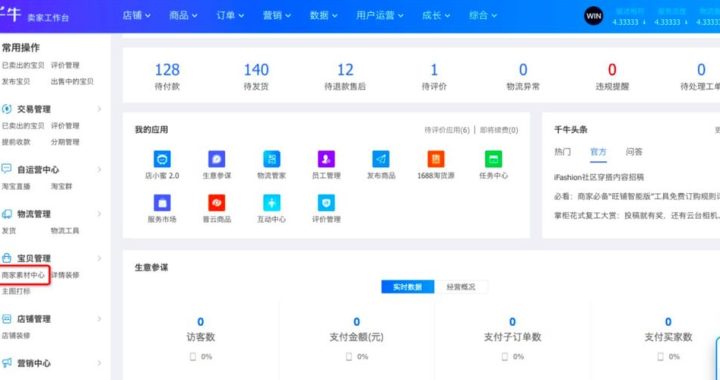Viewport: 720px width, 380px height.
Task: Open the 用户运营 dropdown menu
Action: [x=380, y=16]
